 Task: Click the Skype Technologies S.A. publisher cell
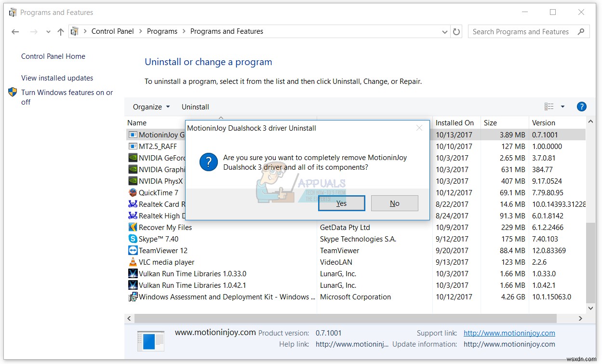(x=359, y=239)
